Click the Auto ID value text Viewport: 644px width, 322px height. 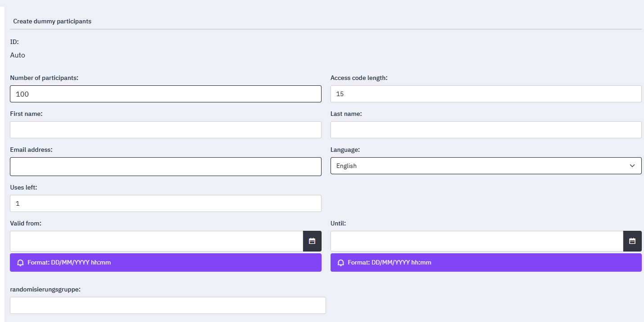(x=18, y=55)
